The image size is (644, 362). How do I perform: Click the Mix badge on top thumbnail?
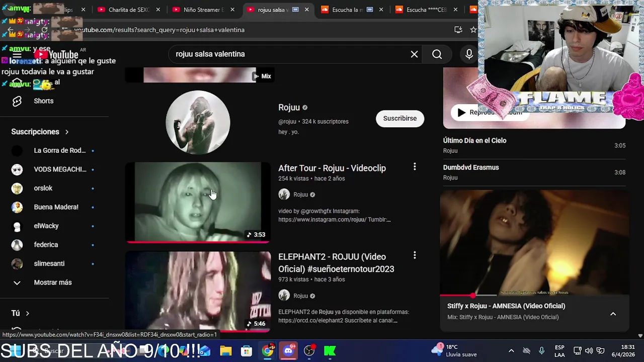click(x=263, y=76)
